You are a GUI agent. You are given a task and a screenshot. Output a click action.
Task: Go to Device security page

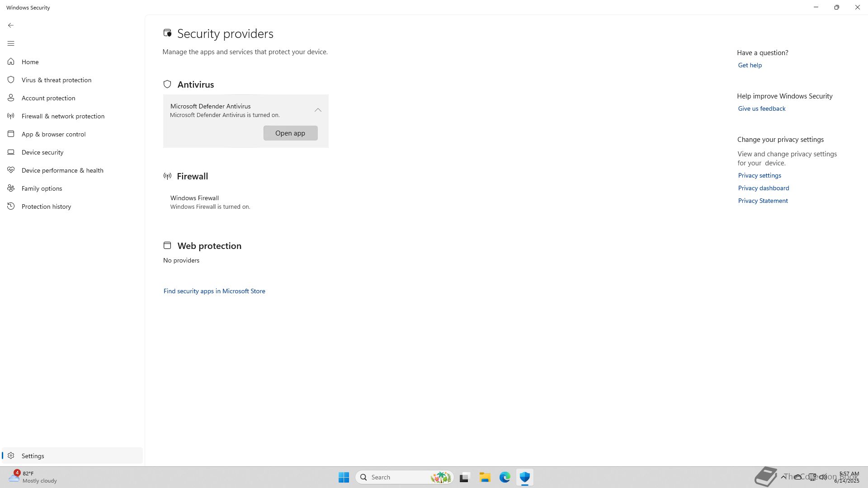point(42,152)
